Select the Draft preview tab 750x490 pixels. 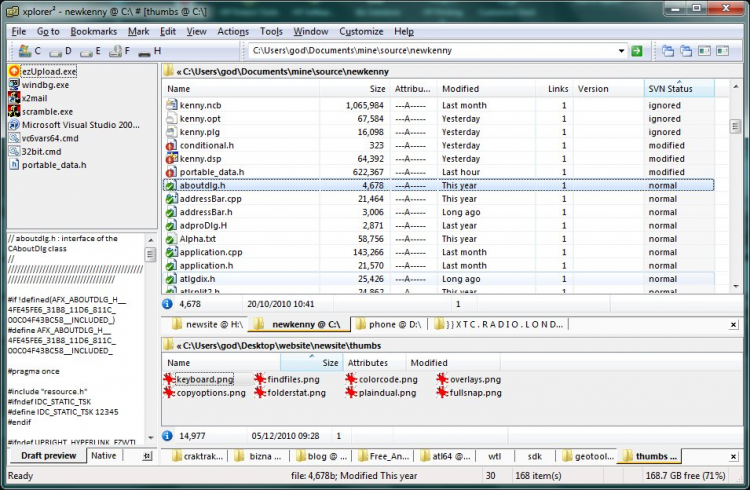pyautogui.click(x=48, y=456)
